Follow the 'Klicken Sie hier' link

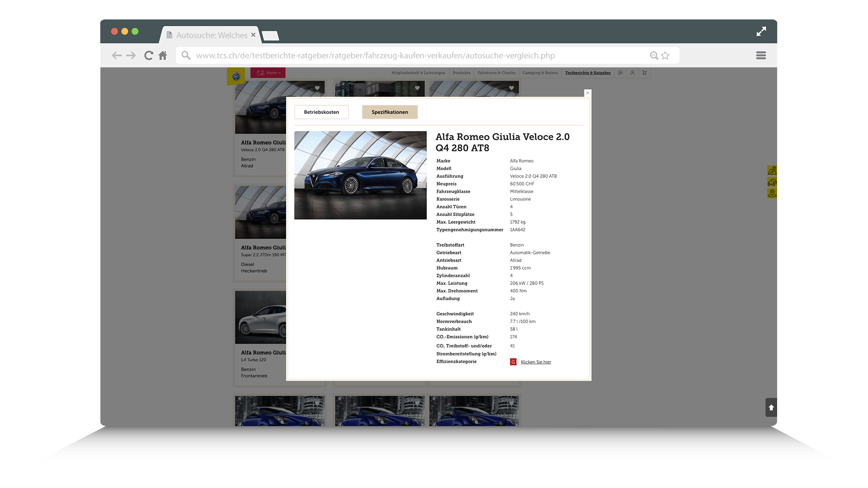coord(536,362)
